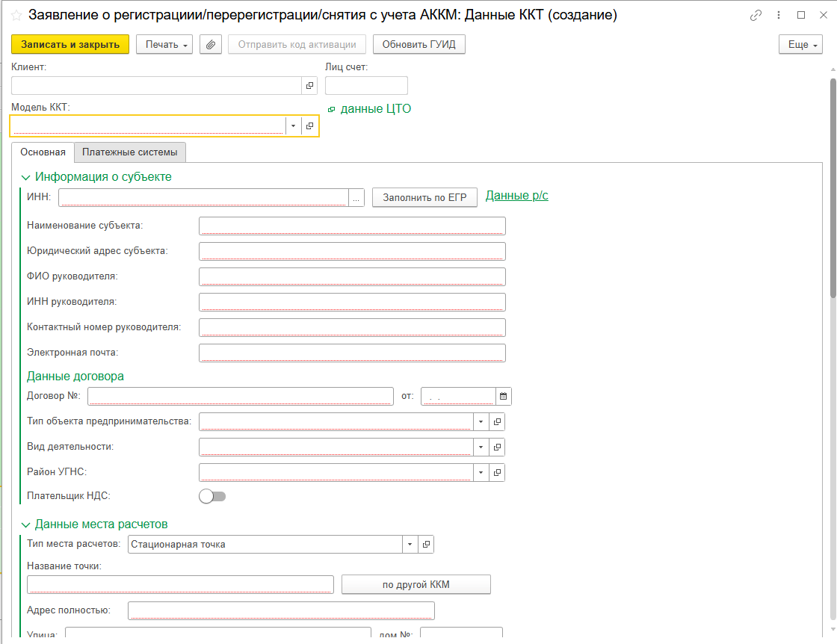Expand Модель ККТ dropdown list

click(x=293, y=126)
